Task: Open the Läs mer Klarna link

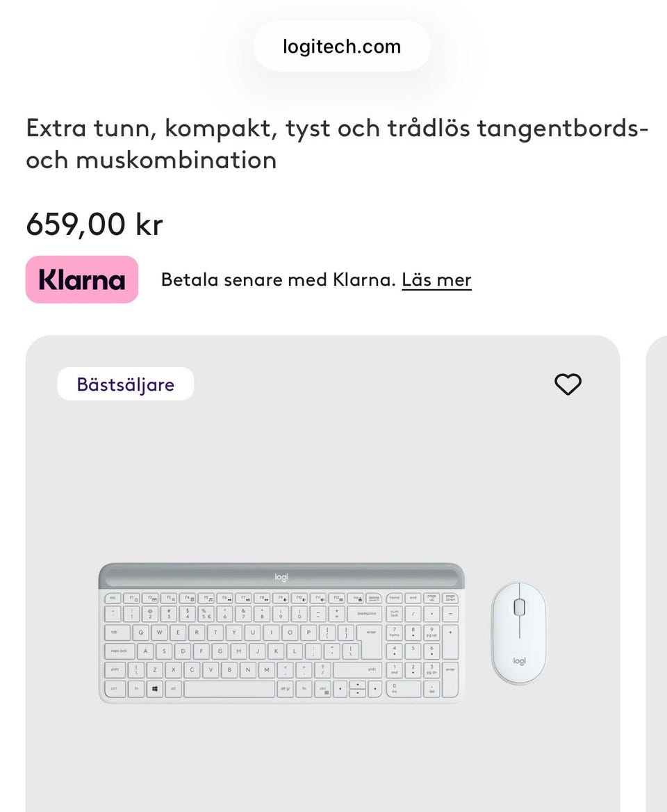Action: click(436, 280)
